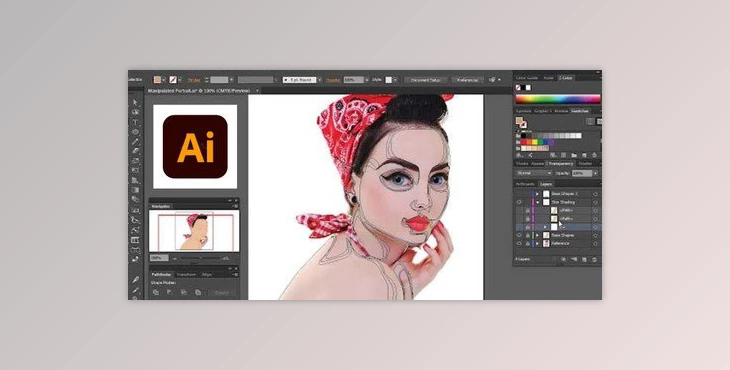
Task: Click Document Setup button
Action: [426, 80]
